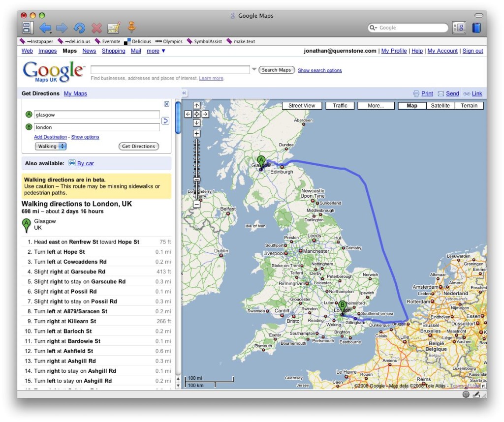The width and height of the screenshot is (504, 422).
Task: Expand the 'more' Google services menu
Action: click(156, 51)
